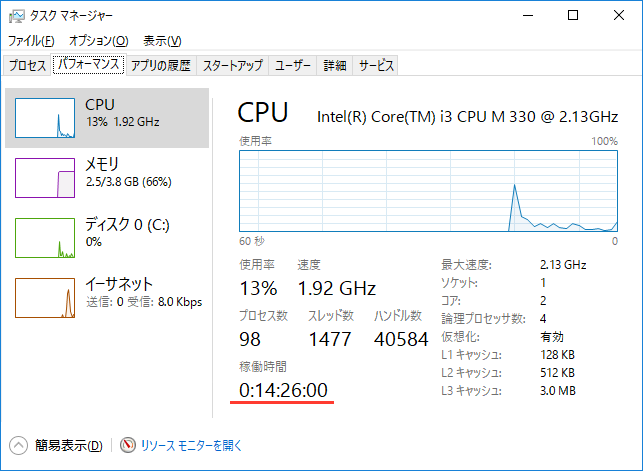This screenshot has width=643, height=471.
Task: Maximize the Task Manager window
Action: (x=573, y=15)
